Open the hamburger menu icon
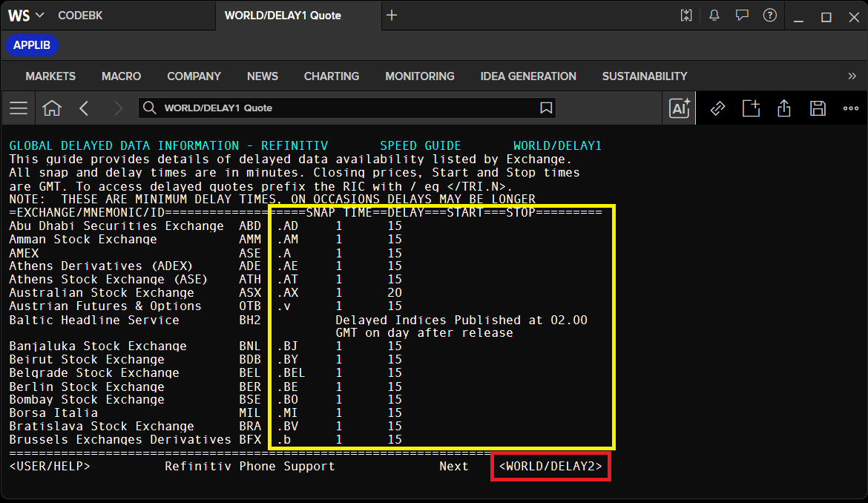Screen dimensions: 868x503 tap(19, 108)
